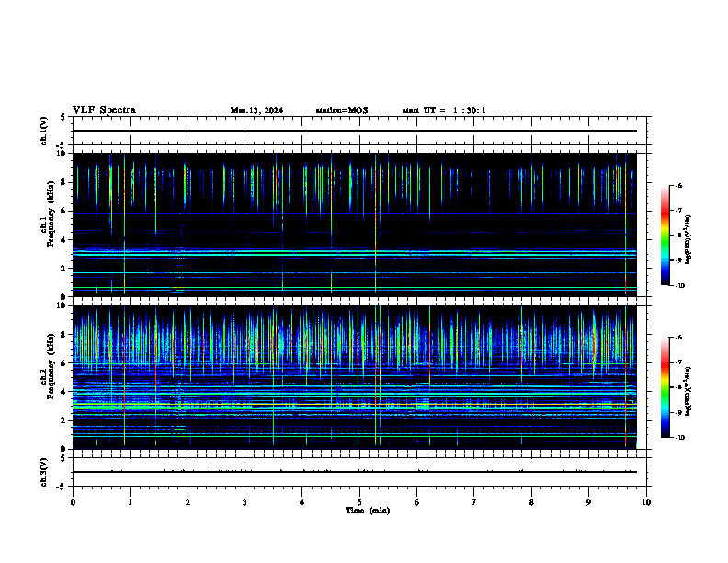Viewport: 728px width, 563px height.
Task: Click the "ch.3(V)" axis label
Action: pyautogui.click(x=43, y=472)
